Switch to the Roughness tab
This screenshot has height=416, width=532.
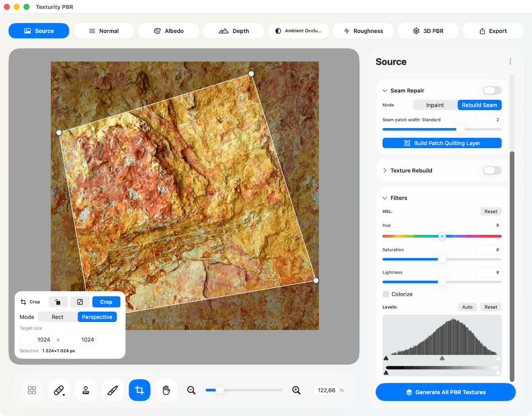363,31
